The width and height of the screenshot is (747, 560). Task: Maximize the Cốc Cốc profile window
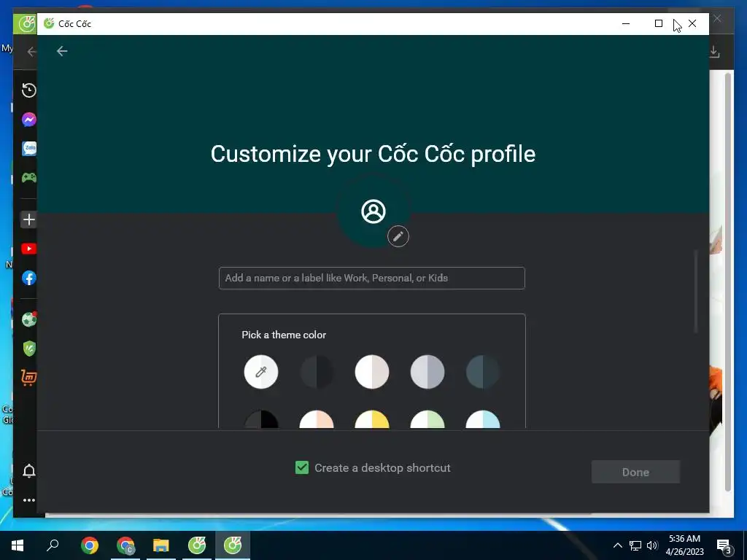click(659, 23)
